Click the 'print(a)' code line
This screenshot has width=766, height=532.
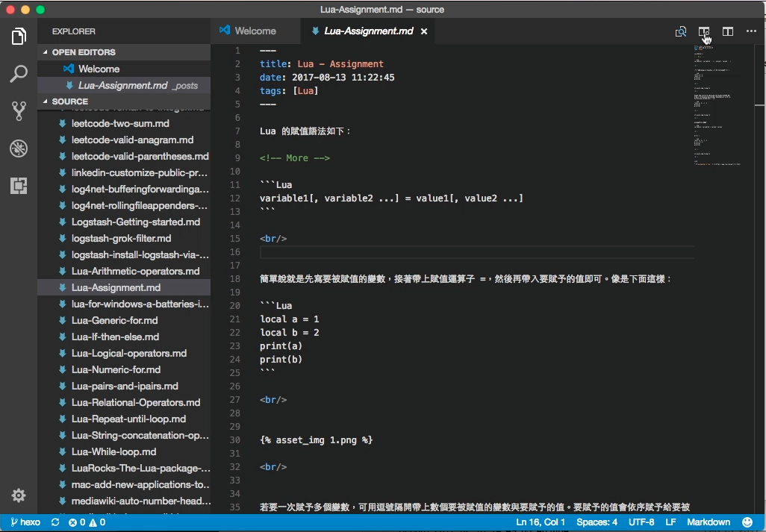click(281, 346)
